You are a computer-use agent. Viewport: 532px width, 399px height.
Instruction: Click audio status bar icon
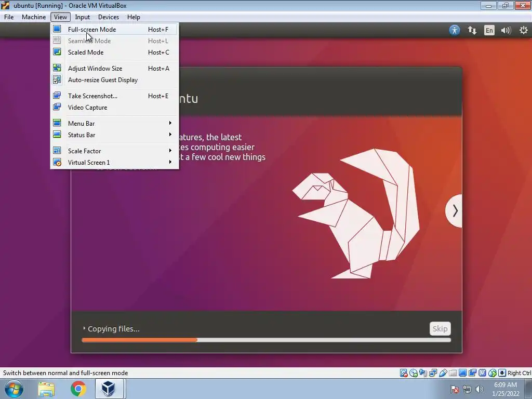point(423,373)
